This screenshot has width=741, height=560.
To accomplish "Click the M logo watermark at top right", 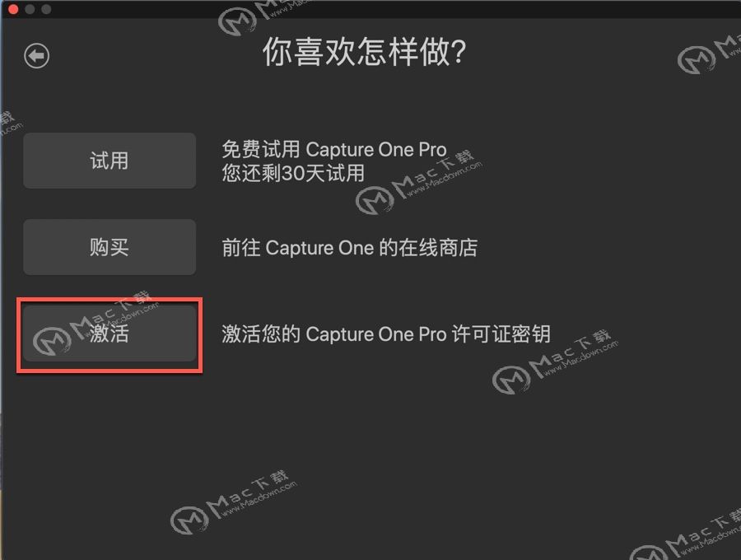I will click(709, 54).
